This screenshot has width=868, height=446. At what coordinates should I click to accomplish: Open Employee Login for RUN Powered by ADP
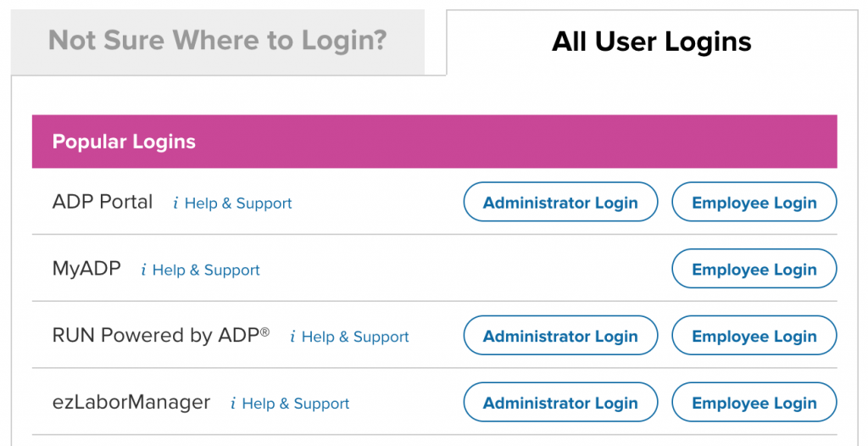pos(754,336)
